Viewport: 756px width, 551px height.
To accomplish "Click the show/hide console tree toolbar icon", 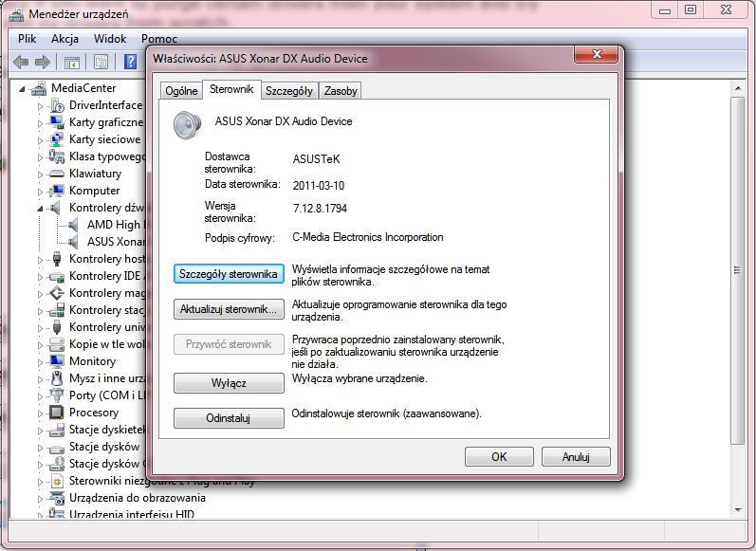I will pos(72,62).
